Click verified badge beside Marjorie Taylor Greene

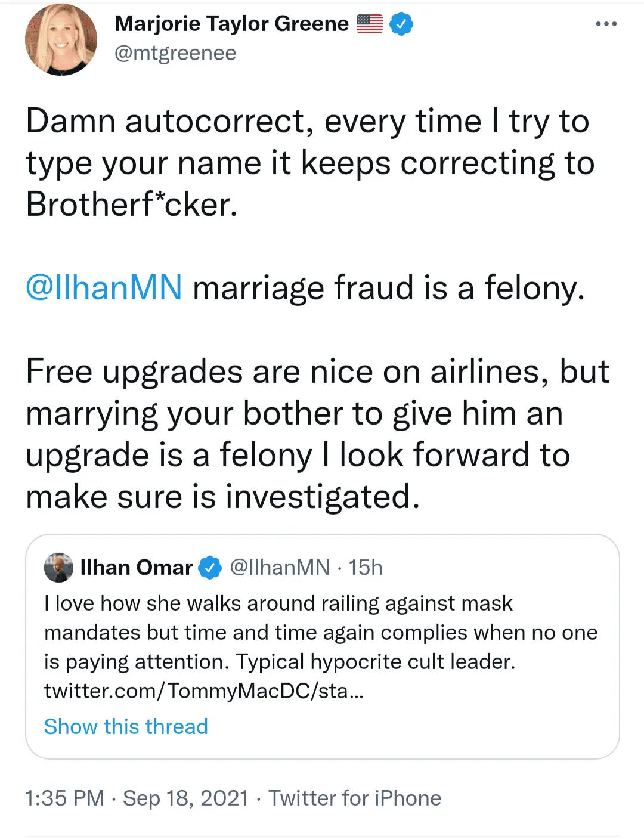click(401, 24)
